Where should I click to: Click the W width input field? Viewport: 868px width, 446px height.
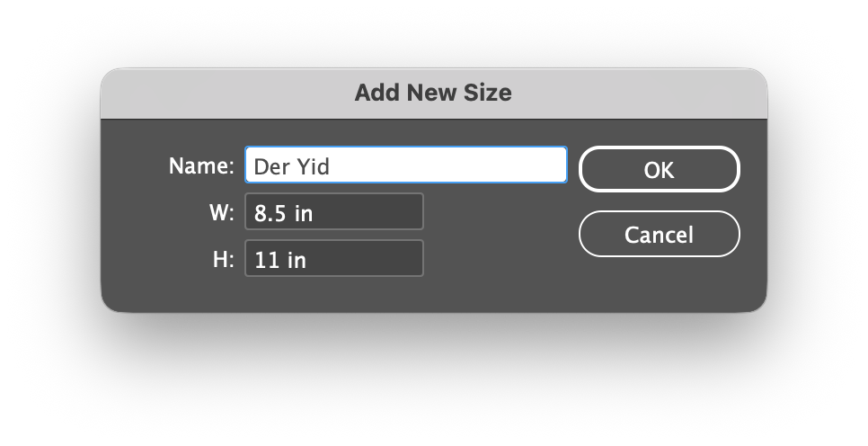point(333,212)
